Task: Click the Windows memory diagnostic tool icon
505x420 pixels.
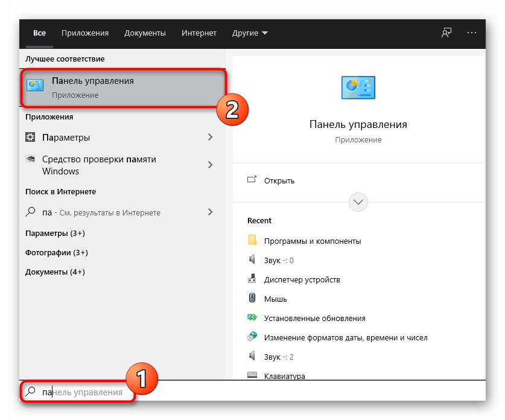Action: point(31,160)
